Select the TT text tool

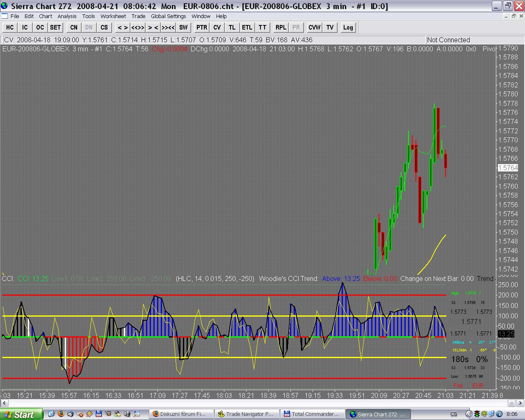tap(262, 27)
